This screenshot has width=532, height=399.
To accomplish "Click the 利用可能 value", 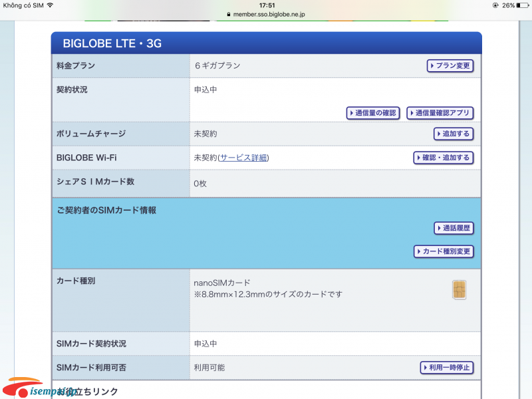I will tap(209, 368).
